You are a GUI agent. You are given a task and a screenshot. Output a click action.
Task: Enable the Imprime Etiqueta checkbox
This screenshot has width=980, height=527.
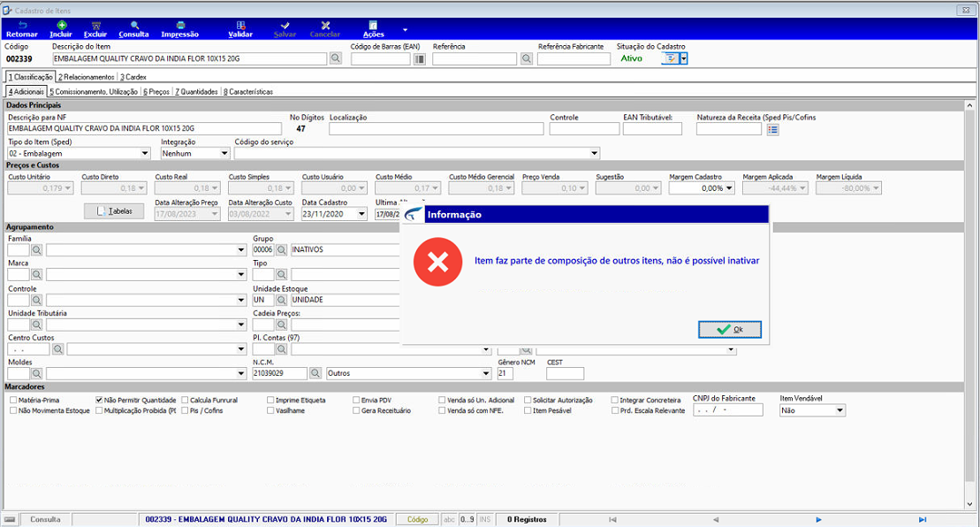[270, 400]
